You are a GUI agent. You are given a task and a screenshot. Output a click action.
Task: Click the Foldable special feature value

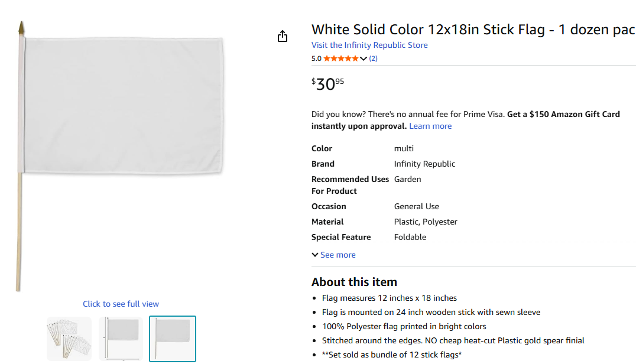pos(410,237)
